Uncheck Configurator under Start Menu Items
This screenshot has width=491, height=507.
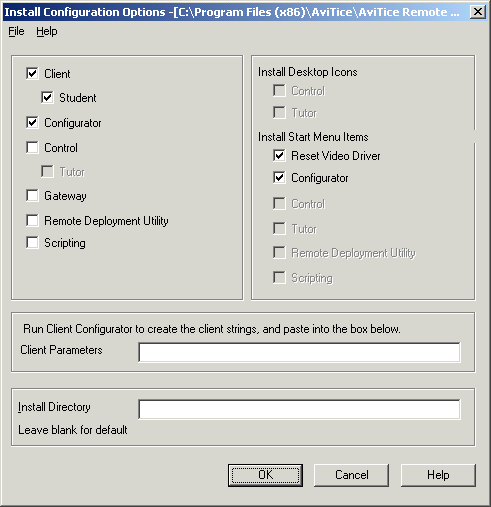point(279,178)
